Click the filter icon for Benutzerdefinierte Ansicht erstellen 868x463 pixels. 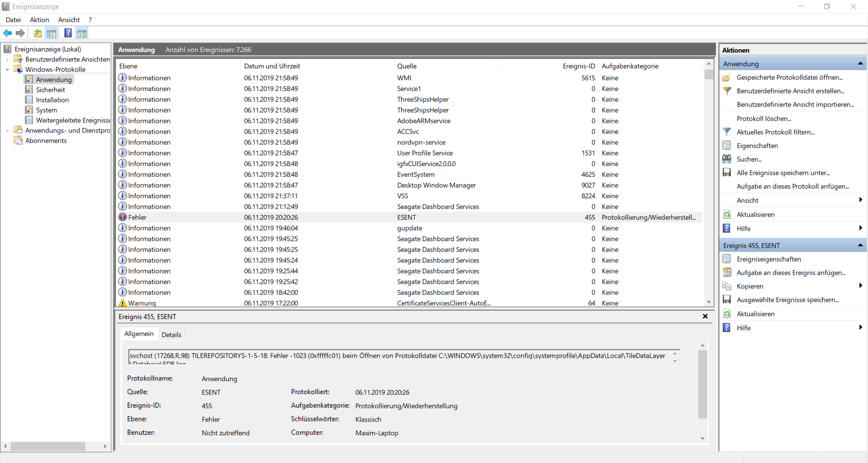tap(727, 91)
